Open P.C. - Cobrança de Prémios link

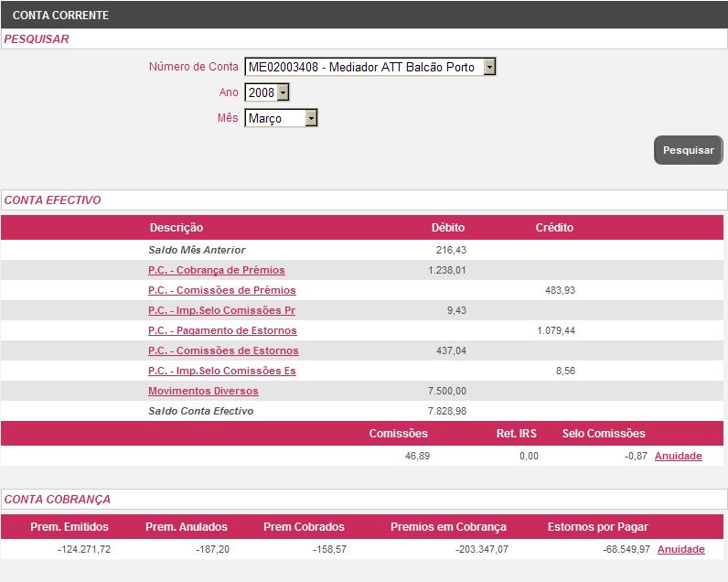216,270
